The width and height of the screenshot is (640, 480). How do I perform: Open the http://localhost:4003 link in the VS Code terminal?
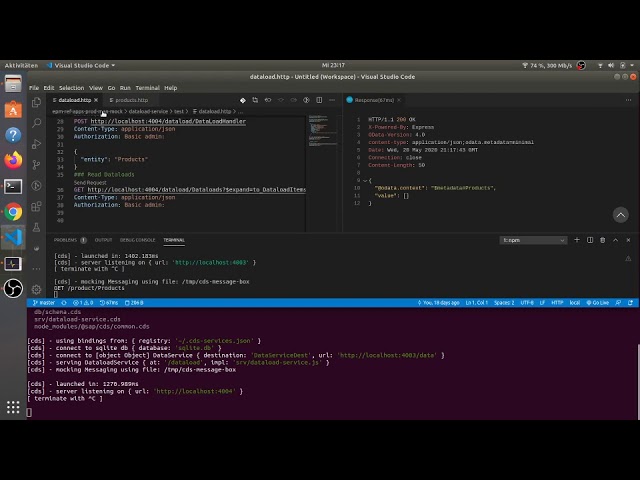point(211,262)
